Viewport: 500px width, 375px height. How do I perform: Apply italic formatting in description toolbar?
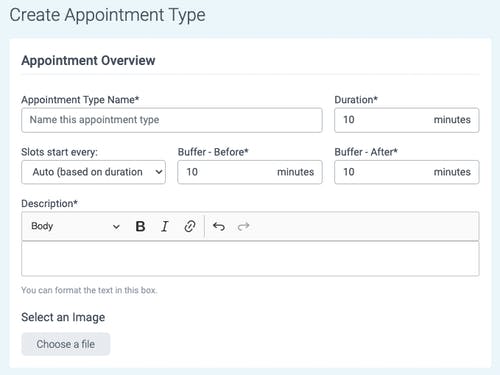pyautogui.click(x=165, y=226)
